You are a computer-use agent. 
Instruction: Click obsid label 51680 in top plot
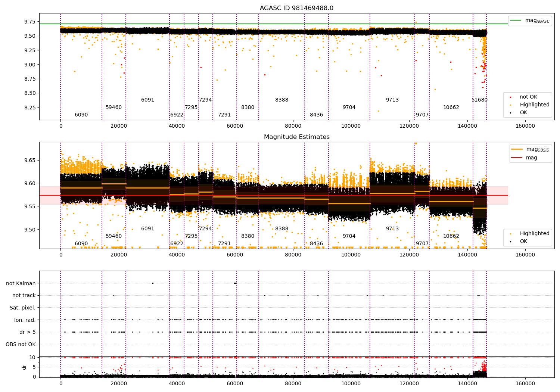(479, 100)
